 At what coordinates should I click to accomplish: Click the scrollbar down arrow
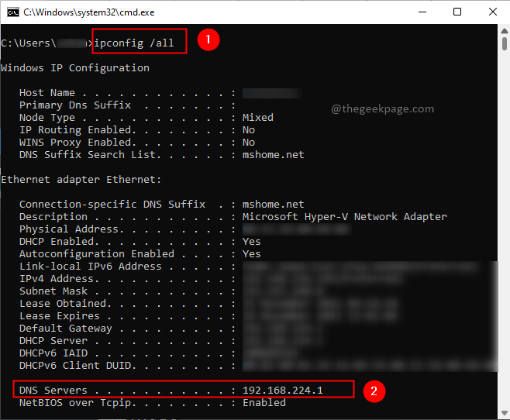(x=504, y=413)
